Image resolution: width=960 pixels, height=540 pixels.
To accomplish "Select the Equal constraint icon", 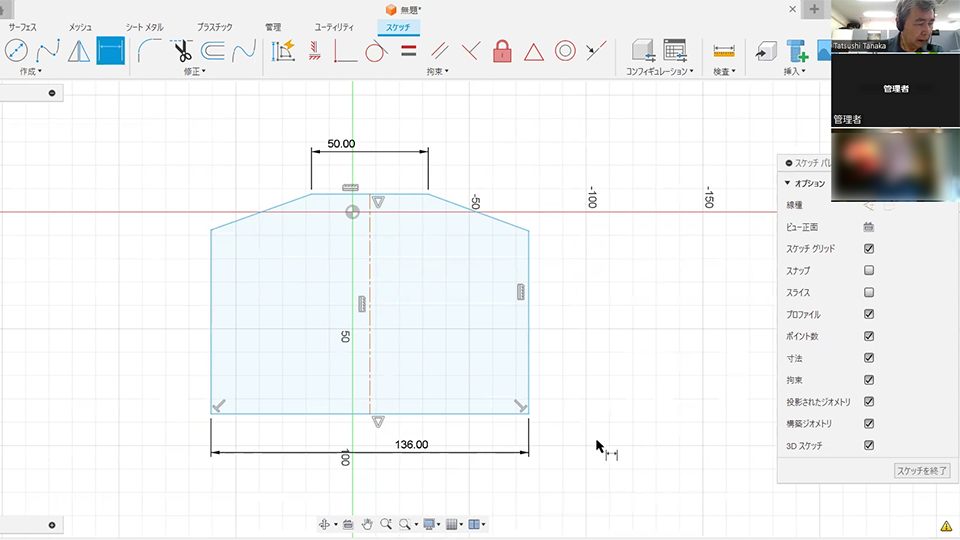I will 408,51.
